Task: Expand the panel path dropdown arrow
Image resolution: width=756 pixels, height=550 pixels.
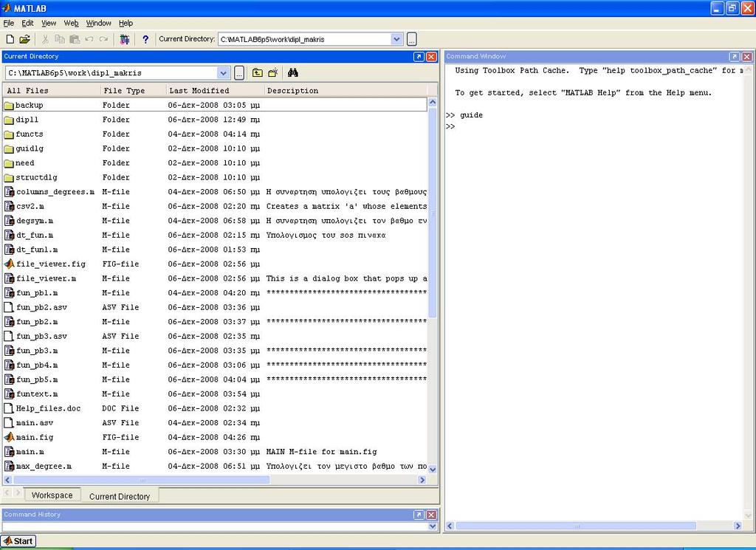Action: coord(223,73)
